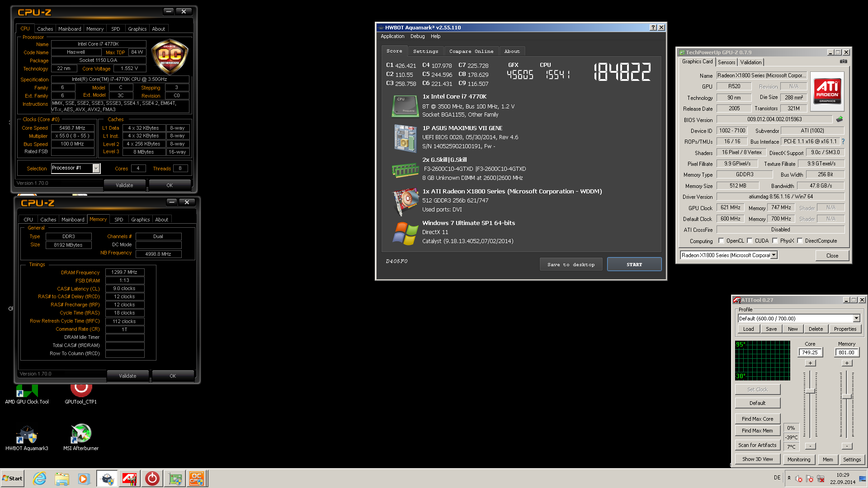Screen dimensions: 868x488
Task: Click the Bus Interface question mark icon
Action: click(x=843, y=141)
